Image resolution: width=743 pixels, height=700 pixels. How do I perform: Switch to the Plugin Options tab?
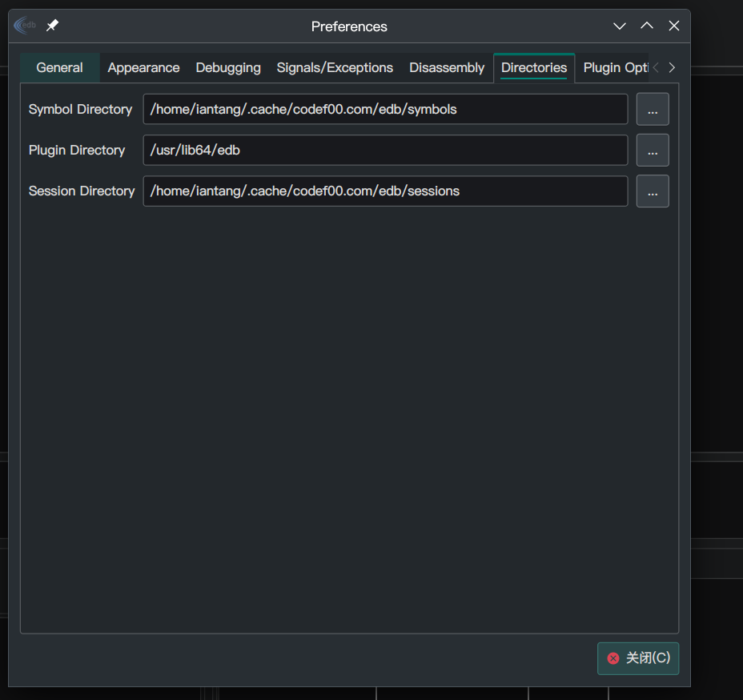tap(613, 68)
